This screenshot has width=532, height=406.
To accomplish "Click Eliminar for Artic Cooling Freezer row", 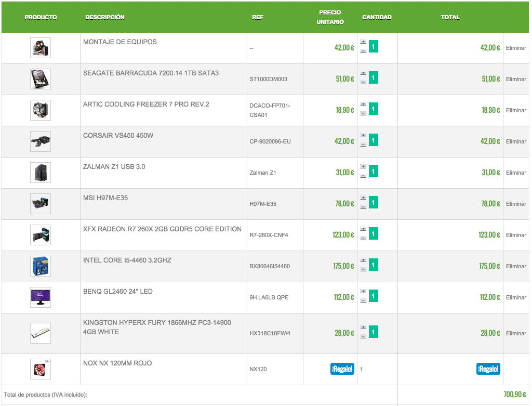I will pos(516,111).
